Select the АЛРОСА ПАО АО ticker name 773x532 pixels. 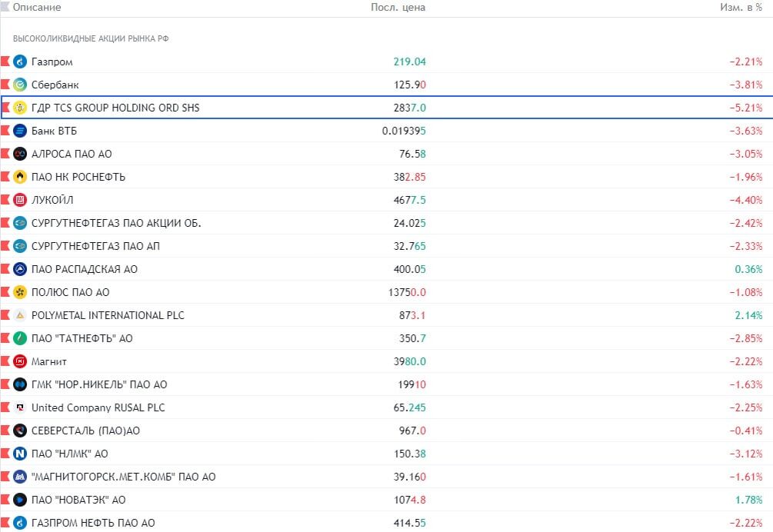(x=72, y=154)
